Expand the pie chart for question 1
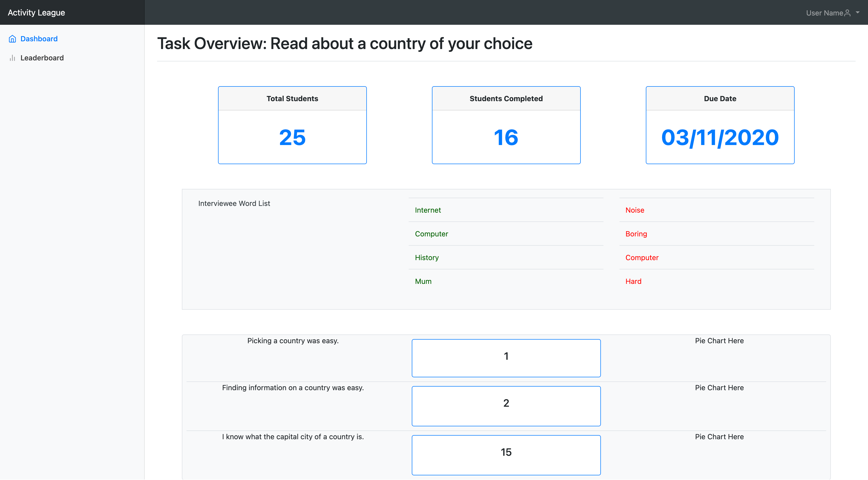The width and height of the screenshot is (868, 480). pos(719,340)
